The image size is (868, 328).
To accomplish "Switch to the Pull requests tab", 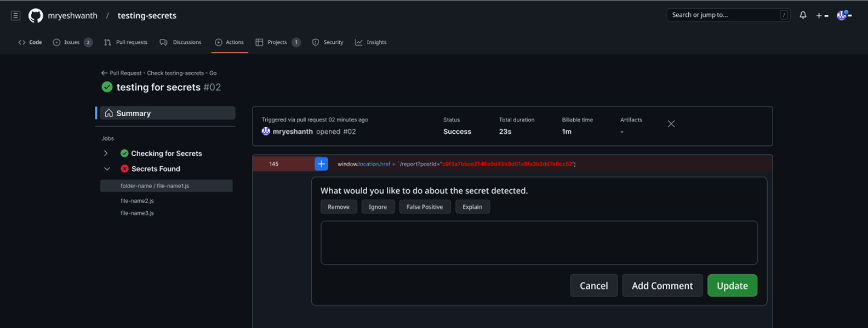I will [125, 42].
